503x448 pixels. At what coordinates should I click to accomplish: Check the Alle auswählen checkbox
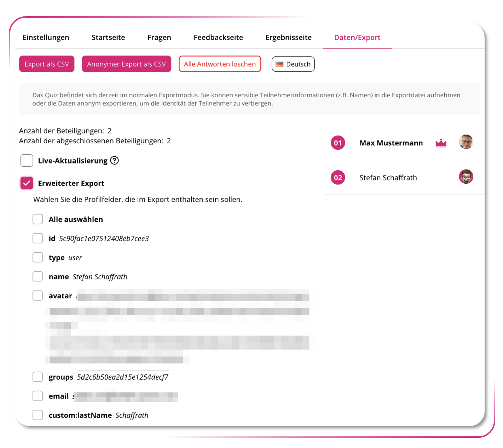click(x=38, y=219)
